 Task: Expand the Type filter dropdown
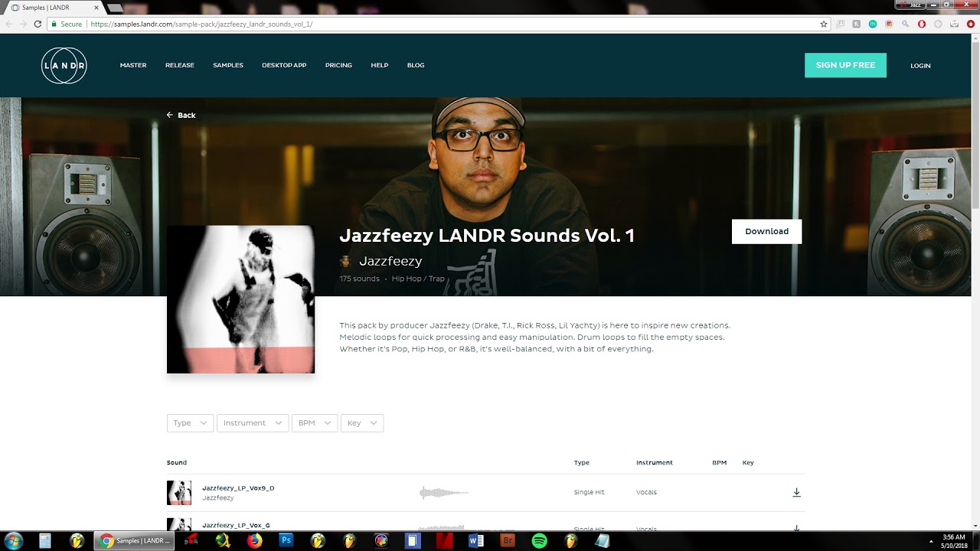coord(190,422)
